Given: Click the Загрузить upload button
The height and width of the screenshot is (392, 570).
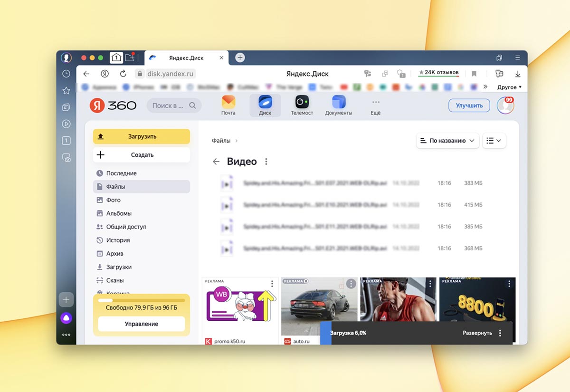Looking at the screenshot, I should pyautogui.click(x=142, y=136).
